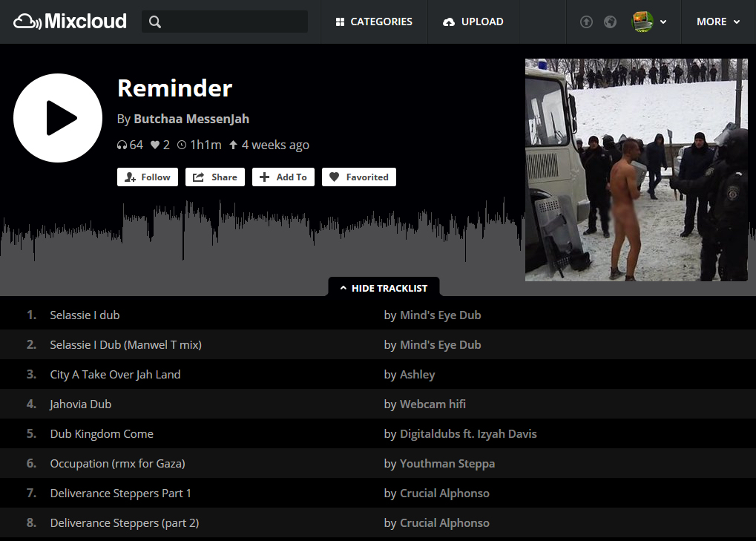Share this mix
Screen dimensions: 756x541
pyautogui.click(x=215, y=177)
